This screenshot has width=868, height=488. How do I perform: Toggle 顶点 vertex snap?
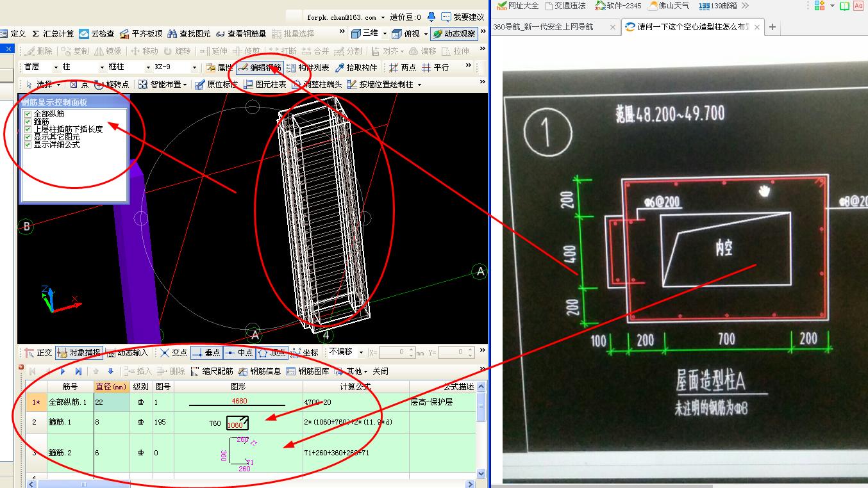click(272, 352)
